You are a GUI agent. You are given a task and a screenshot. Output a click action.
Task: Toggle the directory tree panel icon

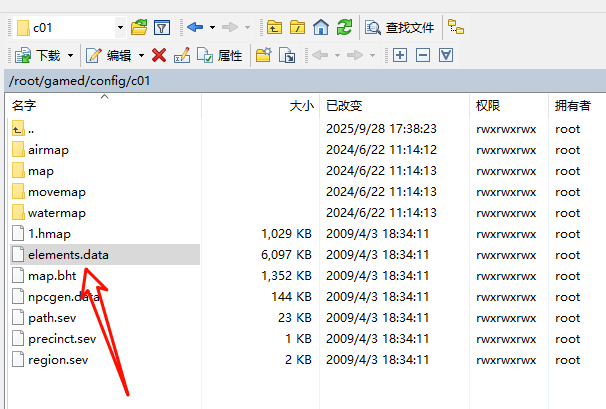(455, 27)
